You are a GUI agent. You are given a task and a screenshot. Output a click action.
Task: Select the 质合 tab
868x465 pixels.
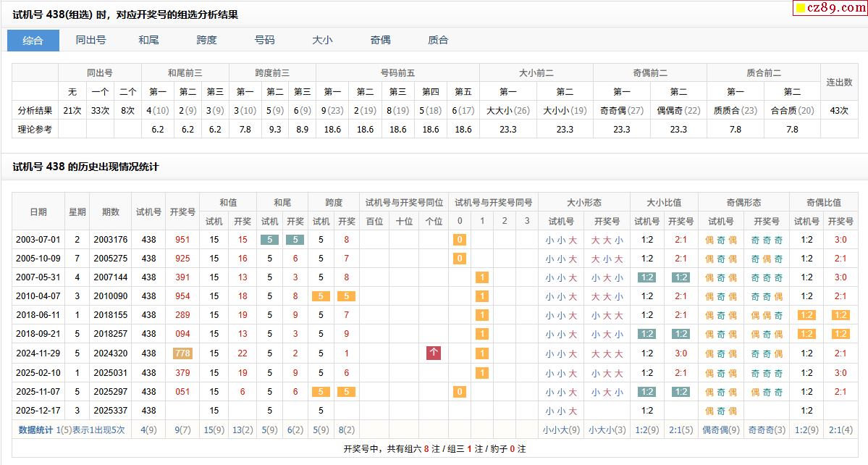pyautogui.click(x=438, y=41)
